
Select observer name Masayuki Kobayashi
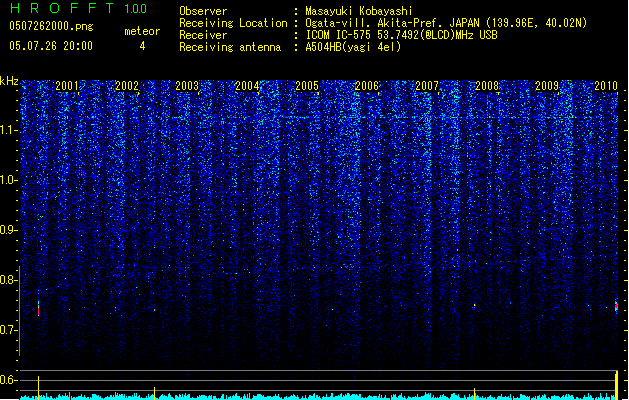pos(359,11)
